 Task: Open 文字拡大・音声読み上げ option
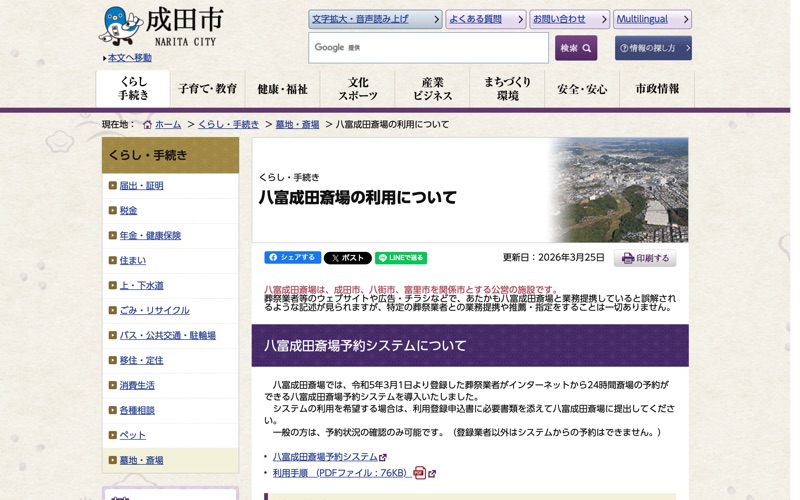[x=375, y=19]
